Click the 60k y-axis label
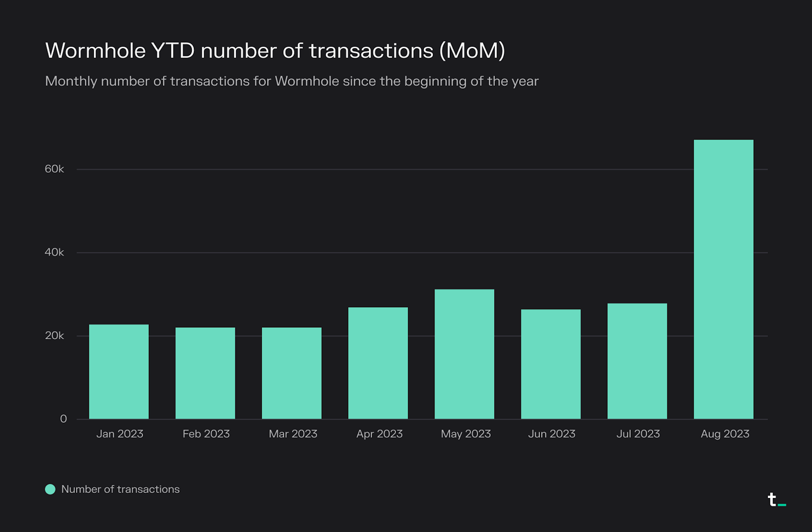Viewport: 812px width, 532px height. pyautogui.click(x=54, y=169)
